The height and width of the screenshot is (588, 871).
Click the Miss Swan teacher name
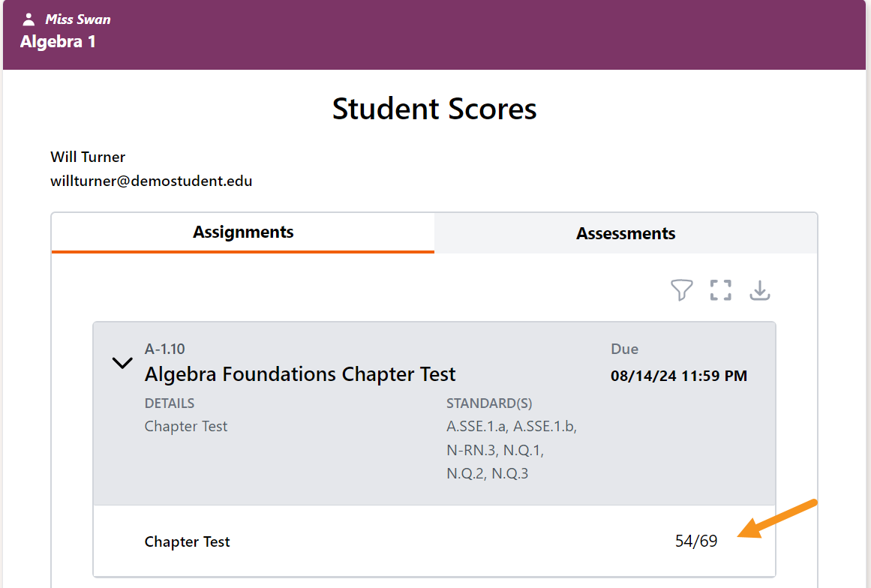point(78,19)
